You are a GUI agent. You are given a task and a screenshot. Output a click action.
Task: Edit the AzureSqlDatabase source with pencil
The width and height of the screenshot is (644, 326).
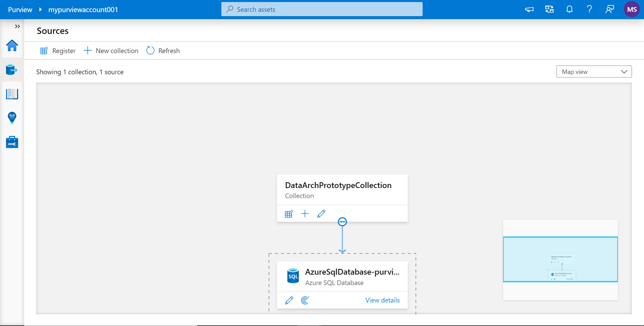tap(289, 300)
